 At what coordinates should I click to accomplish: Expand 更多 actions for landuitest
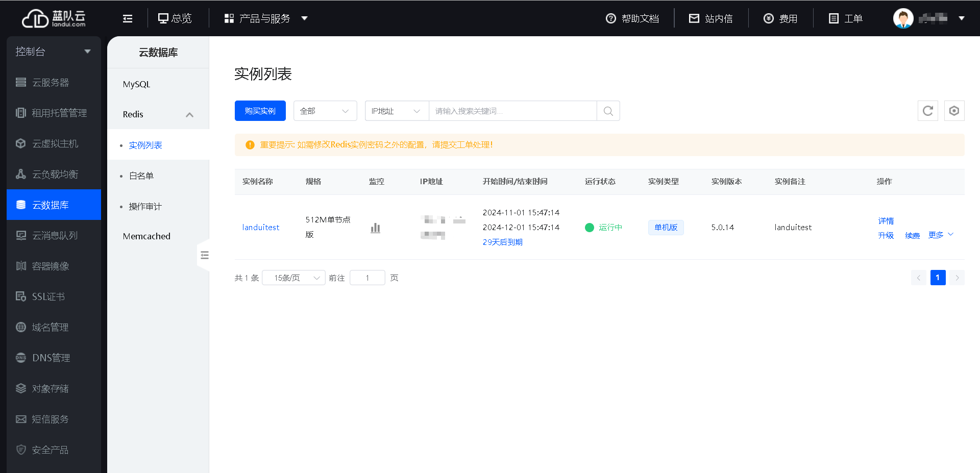(940, 235)
